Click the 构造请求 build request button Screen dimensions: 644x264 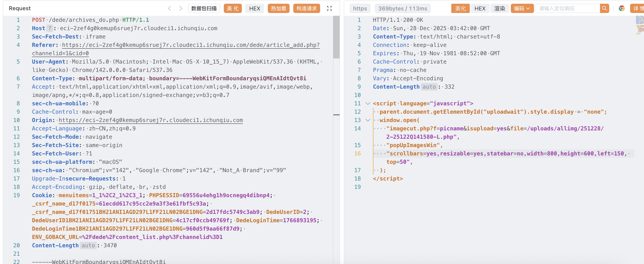coord(306,9)
